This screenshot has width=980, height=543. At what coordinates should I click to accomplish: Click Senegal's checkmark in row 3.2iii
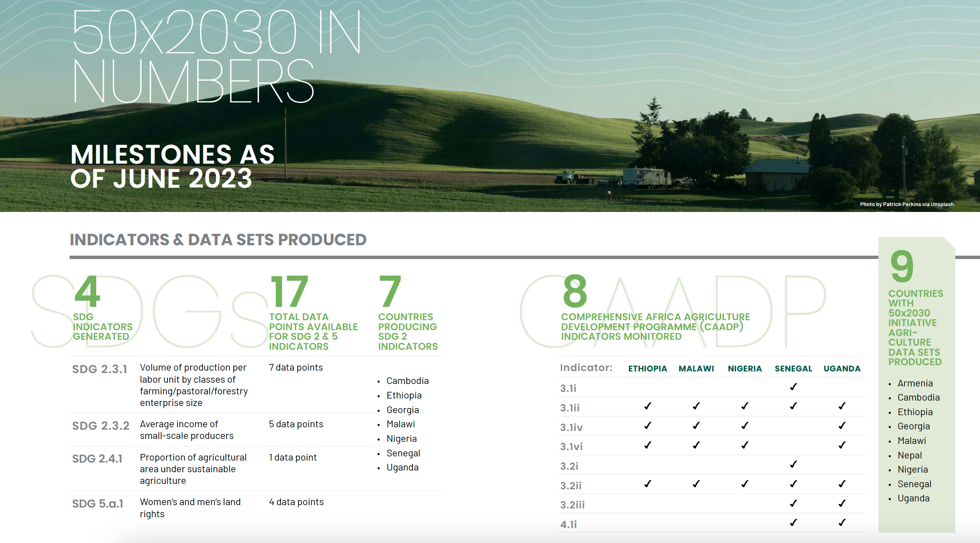tap(793, 503)
